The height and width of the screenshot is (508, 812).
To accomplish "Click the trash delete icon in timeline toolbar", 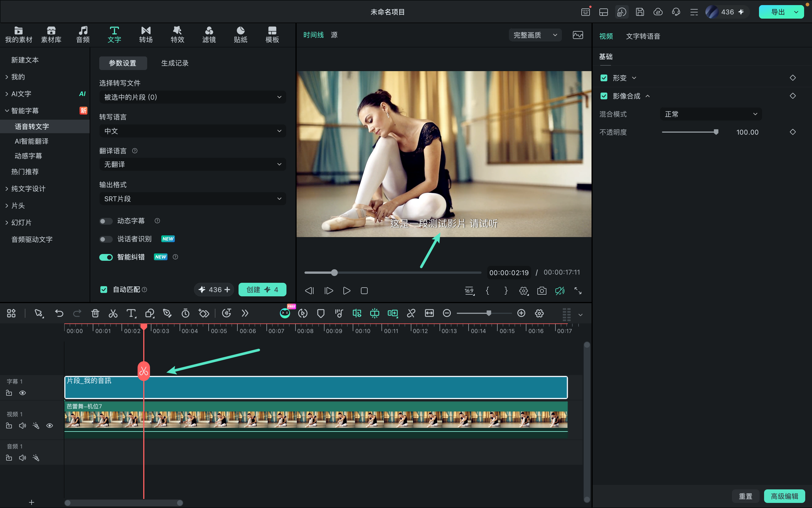I will (x=95, y=314).
